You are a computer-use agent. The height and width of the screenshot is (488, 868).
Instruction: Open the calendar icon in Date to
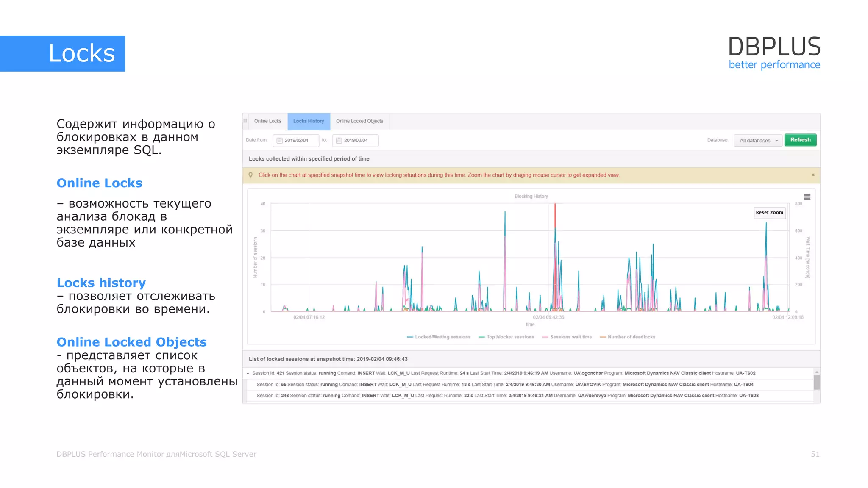339,141
